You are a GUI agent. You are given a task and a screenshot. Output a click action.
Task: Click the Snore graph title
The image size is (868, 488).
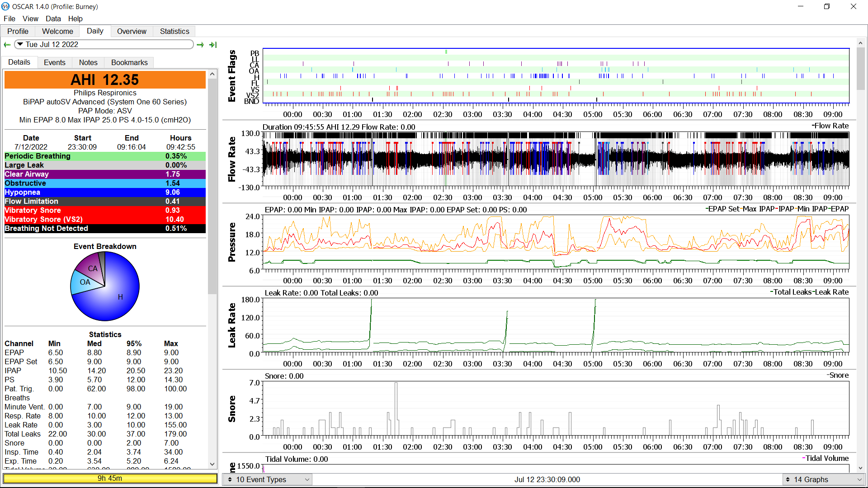click(x=232, y=409)
